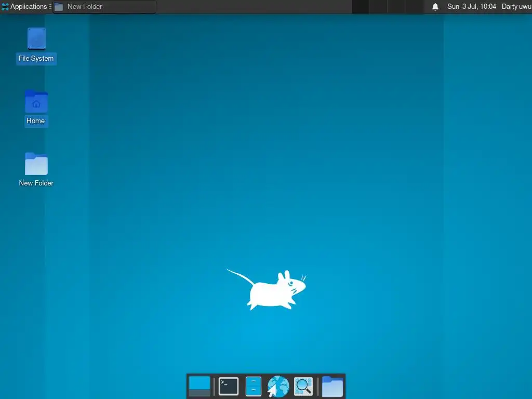Open the Application Finder magnifier in the dock
The image size is (532, 399).
click(303, 386)
